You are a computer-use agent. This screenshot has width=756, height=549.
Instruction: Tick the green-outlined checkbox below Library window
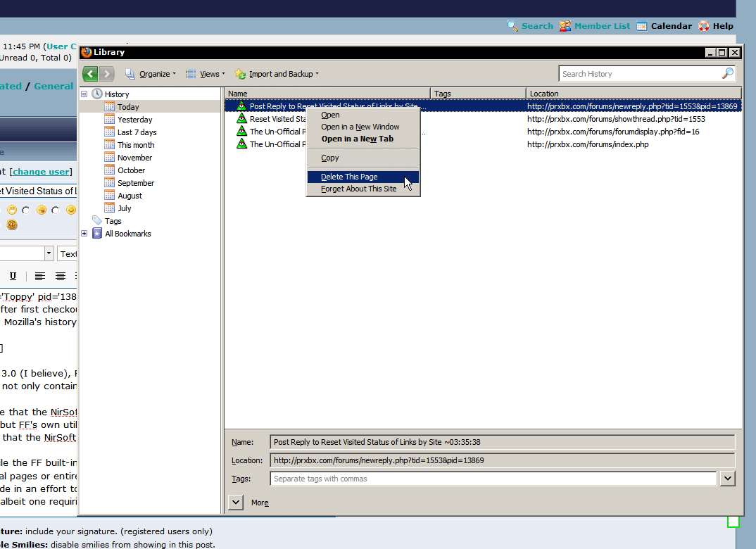coord(733,522)
